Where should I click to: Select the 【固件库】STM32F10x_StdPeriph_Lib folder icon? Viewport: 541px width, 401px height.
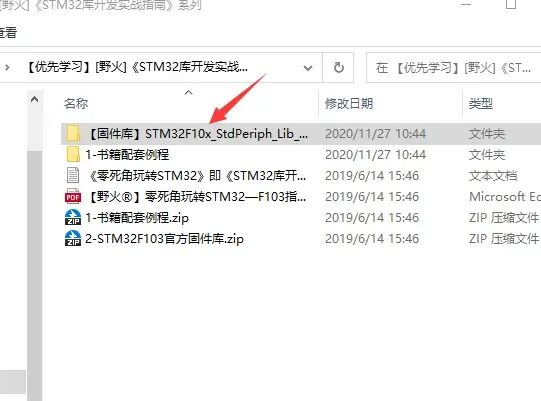tap(73, 134)
